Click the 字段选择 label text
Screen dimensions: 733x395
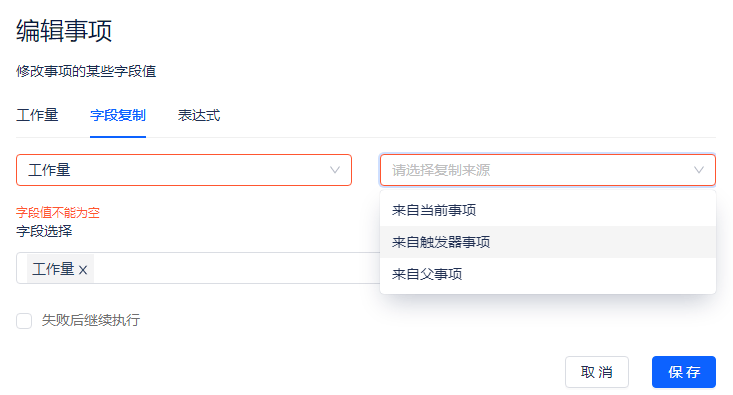click(44, 231)
